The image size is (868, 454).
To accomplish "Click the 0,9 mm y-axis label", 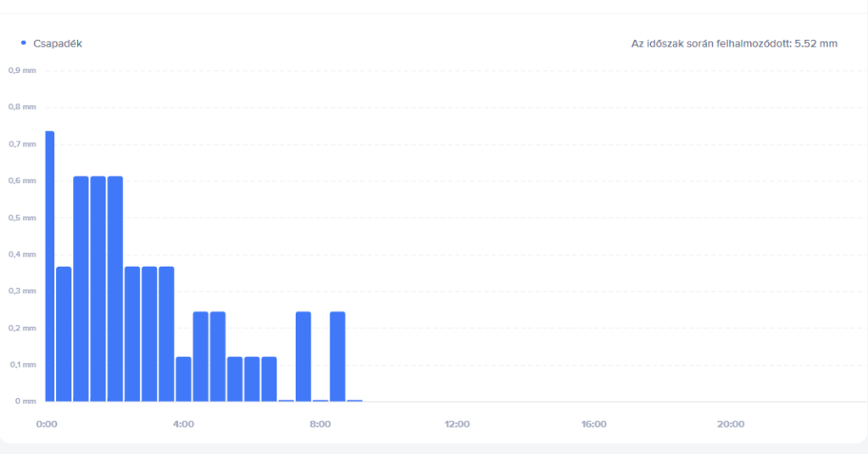I will click(x=22, y=70).
